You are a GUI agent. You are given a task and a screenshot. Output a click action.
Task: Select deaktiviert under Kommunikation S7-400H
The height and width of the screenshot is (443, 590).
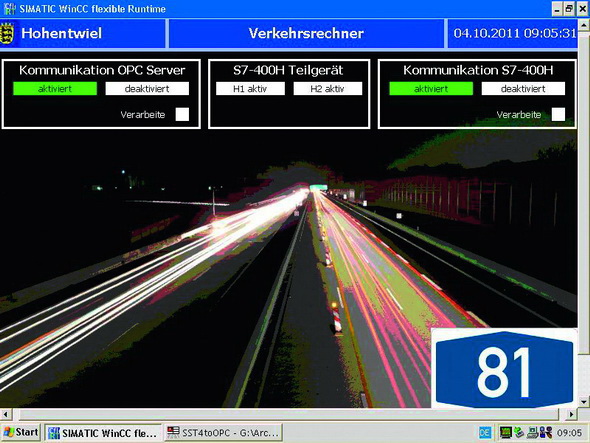point(523,89)
